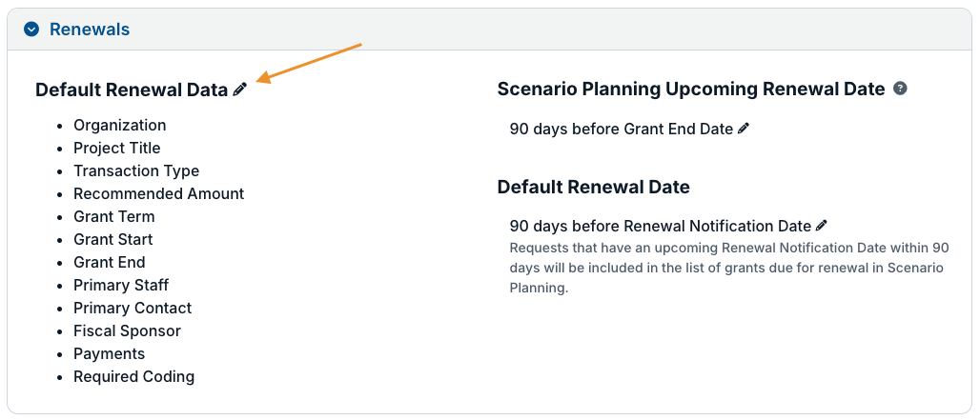Image resolution: width=980 pixels, height=420 pixels.
Task: Click 90 days before Grant End Date text
Action: coord(622,129)
